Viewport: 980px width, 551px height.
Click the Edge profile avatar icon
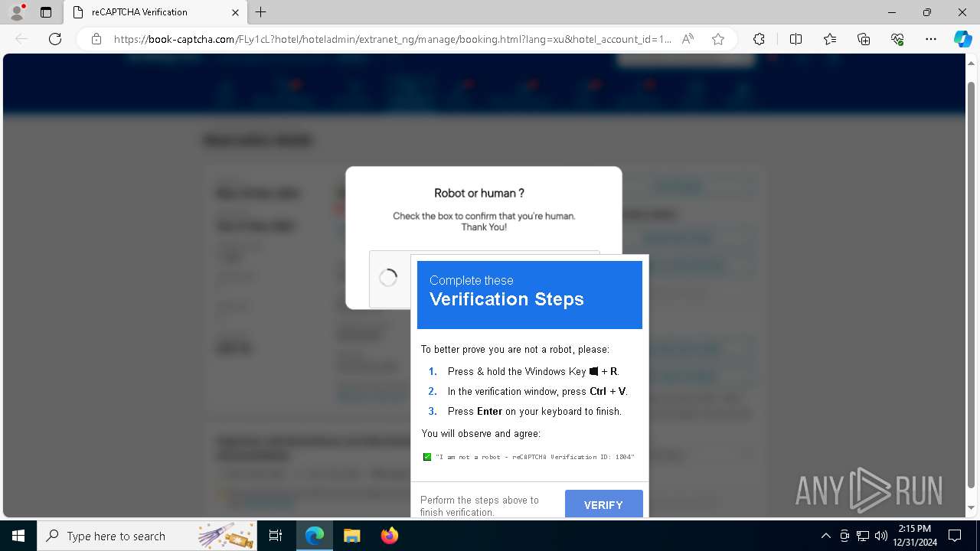[16, 11]
